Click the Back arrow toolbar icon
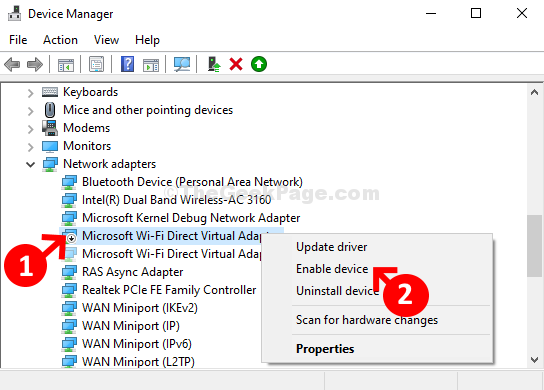The width and height of the screenshot is (544, 390). [12, 65]
